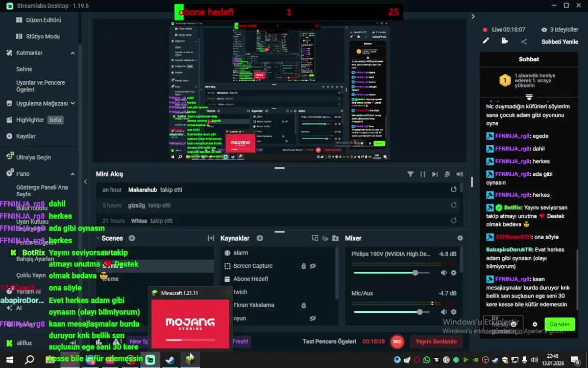Add a new source in Kaynaklar
Viewport: 588px width, 368px height.
tap(260, 238)
